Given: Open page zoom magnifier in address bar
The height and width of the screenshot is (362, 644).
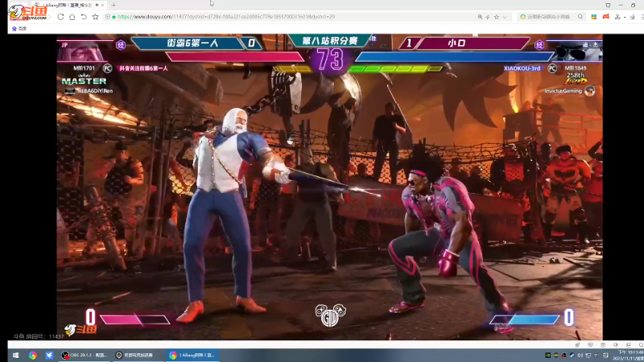Looking at the screenshot, I should pyautogui.click(x=480, y=17).
